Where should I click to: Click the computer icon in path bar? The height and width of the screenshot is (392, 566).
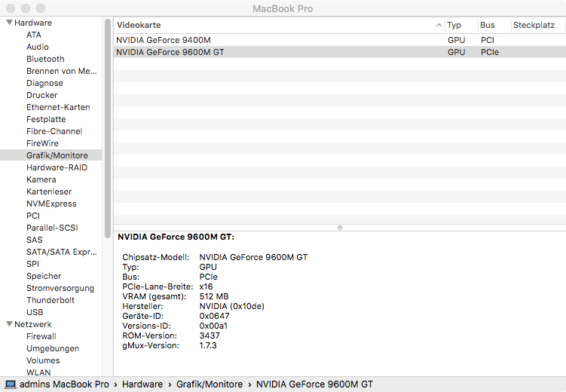coord(11,384)
